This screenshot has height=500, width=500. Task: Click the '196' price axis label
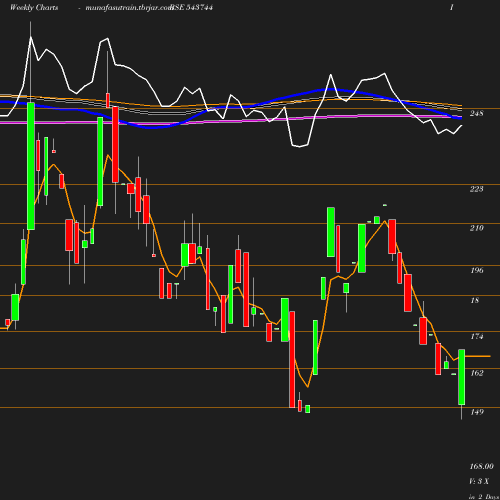coord(477,270)
